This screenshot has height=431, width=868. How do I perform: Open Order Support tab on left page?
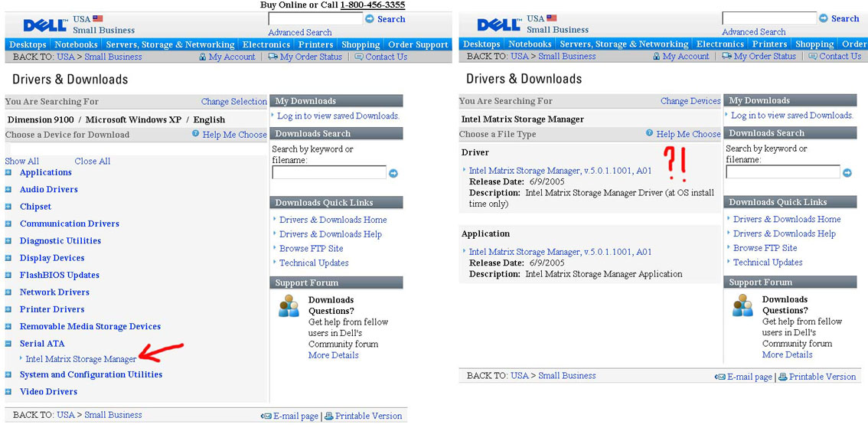(x=417, y=44)
